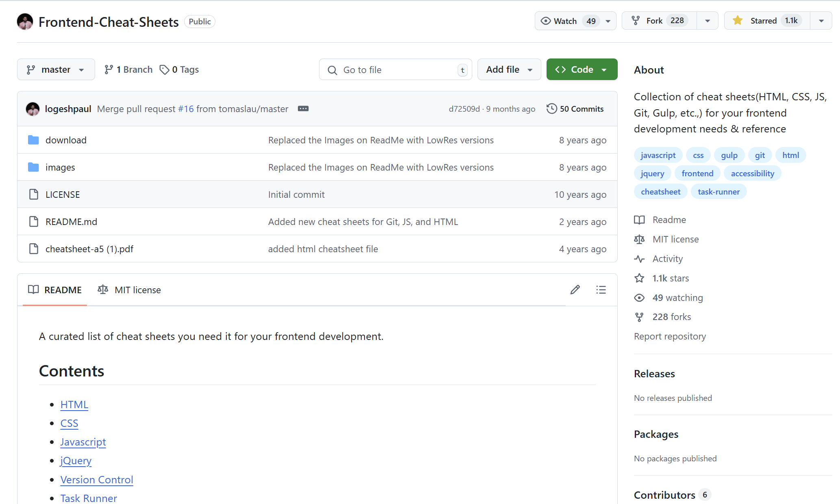The image size is (840, 504).
Task: Open the README outline list icon
Action: (x=601, y=290)
